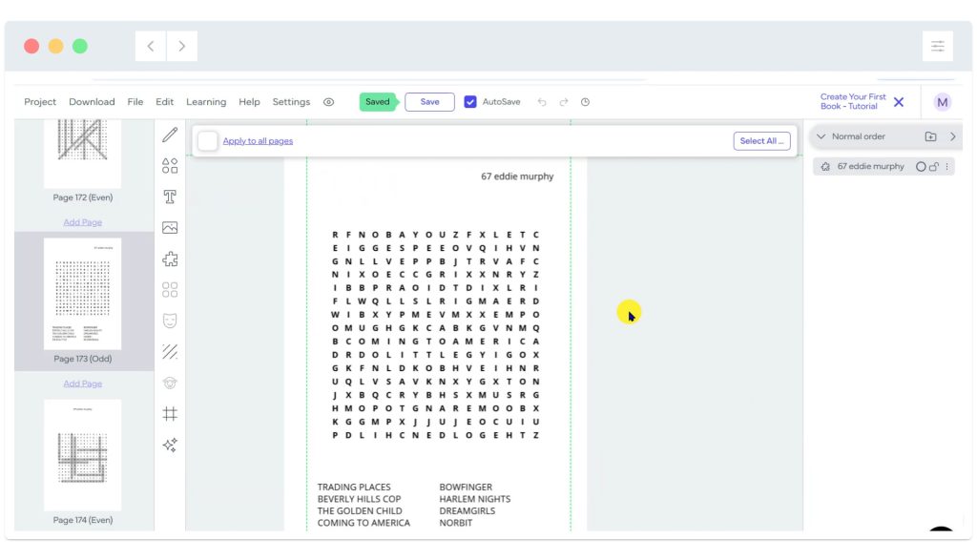Click the green Saved status badge
The image size is (977, 560).
pos(378,102)
